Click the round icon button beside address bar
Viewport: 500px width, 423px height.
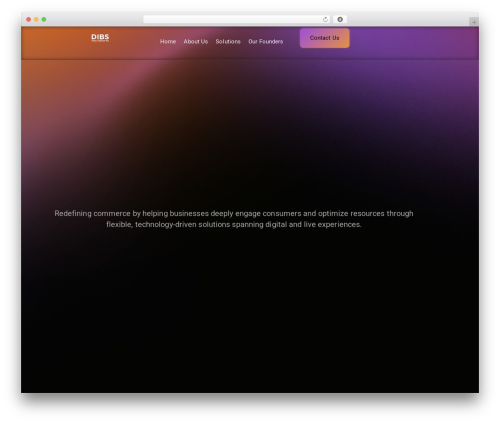point(340,19)
